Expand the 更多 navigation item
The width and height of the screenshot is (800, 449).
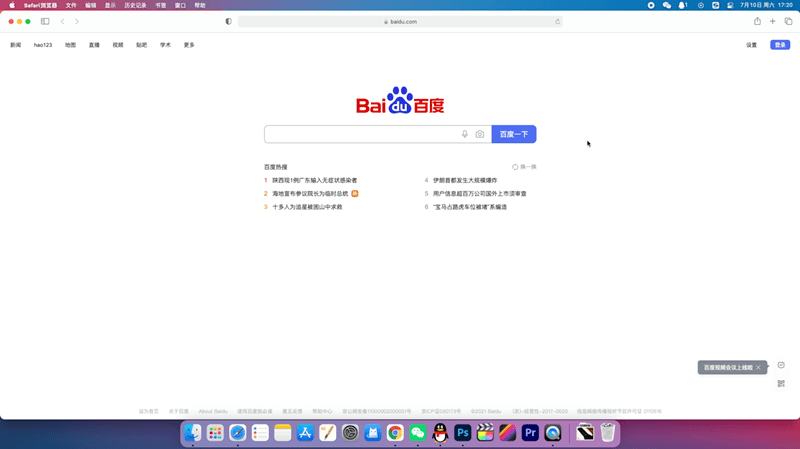pos(189,45)
